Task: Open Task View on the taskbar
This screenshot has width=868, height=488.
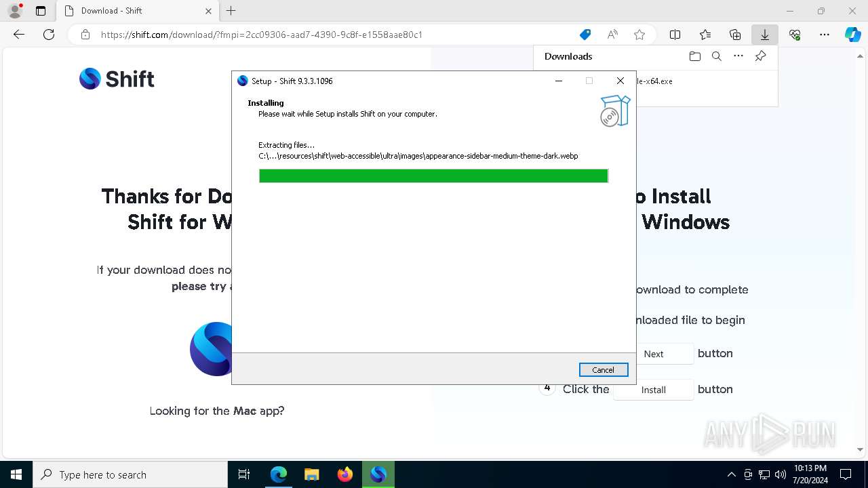Action: [244, 474]
